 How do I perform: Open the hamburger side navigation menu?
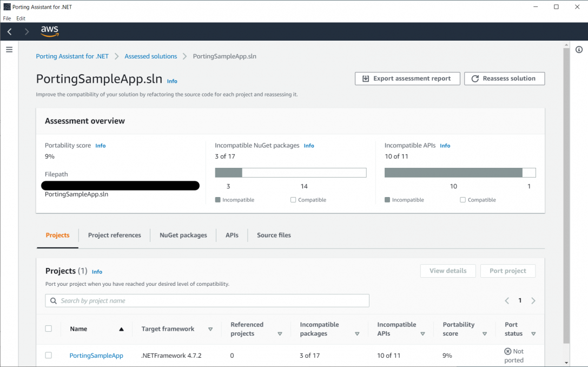(9, 49)
